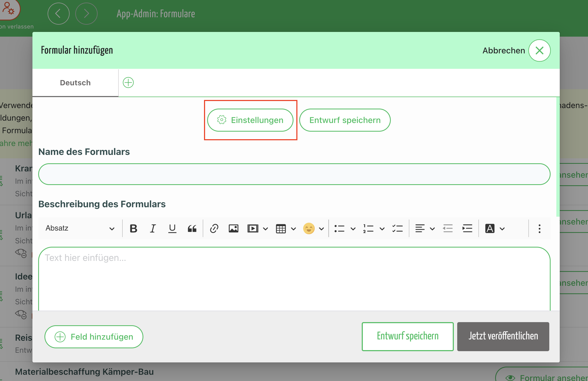This screenshot has height=381, width=588.
Task: Open the Absatz paragraph style dropdown
Action: tap(80, 228)
